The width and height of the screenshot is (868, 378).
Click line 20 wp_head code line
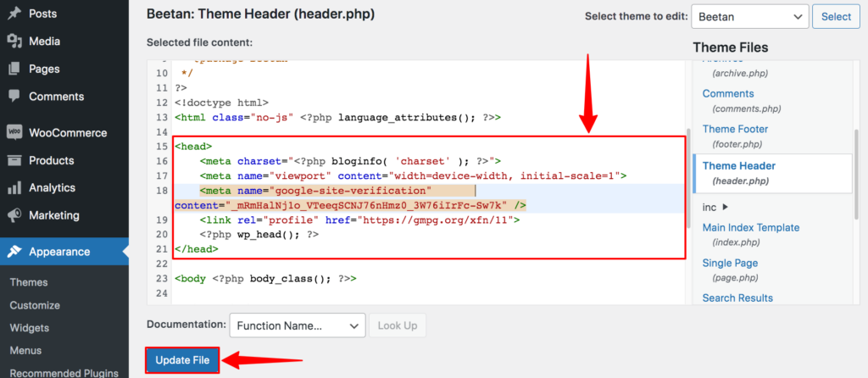pos(259,235)
